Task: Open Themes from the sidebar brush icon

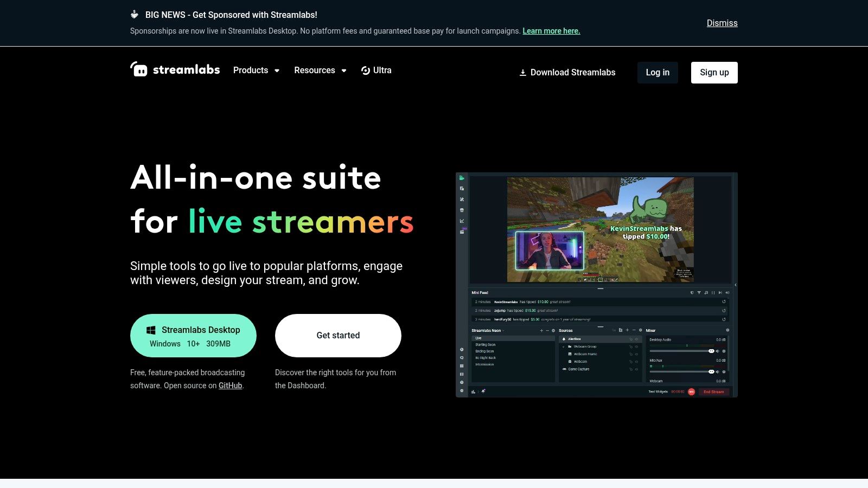Action: point(461,199)
